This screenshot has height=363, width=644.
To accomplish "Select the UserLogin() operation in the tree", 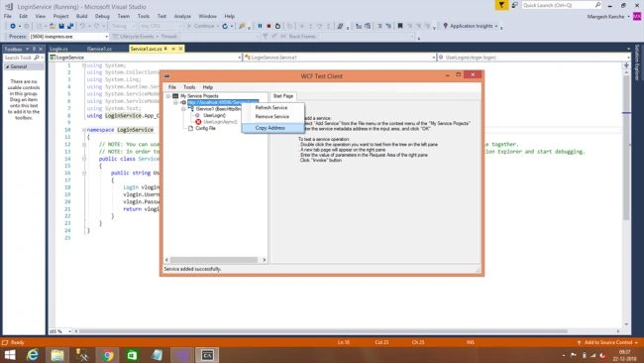I will 214,115.
